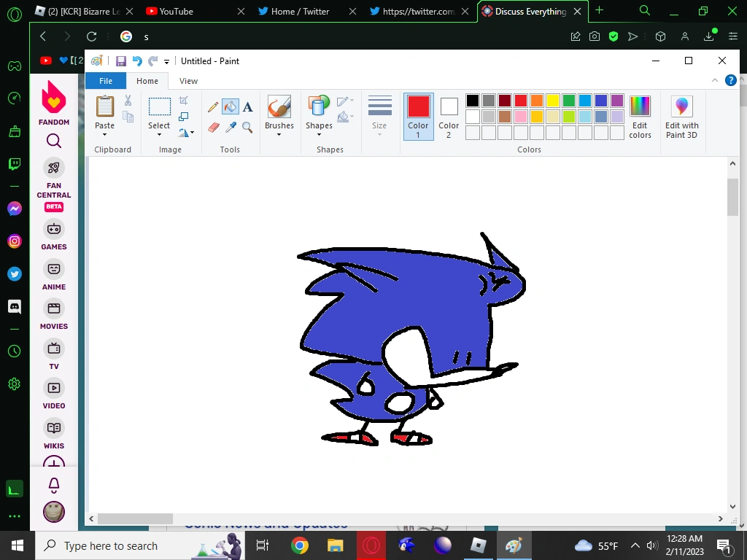The image size is (747, 560).
Task: Select the Fill with color bucket tool
Action: pyautogui.click(x=231, y=107)
